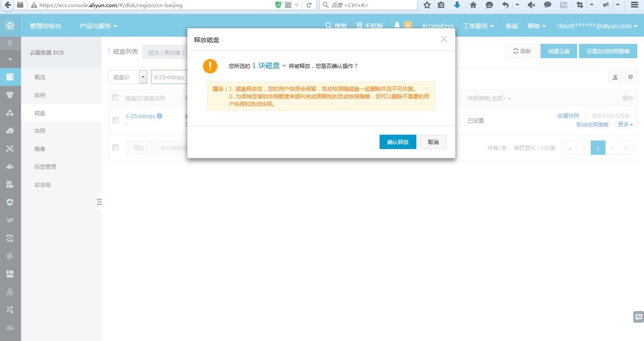Open the 产品与服务 dropdown menu

98,26
